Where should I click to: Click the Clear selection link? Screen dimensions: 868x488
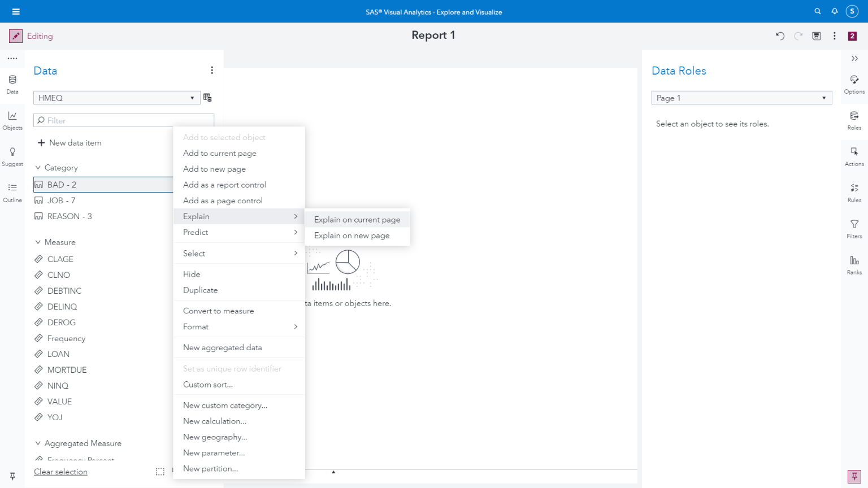(60, 472)
